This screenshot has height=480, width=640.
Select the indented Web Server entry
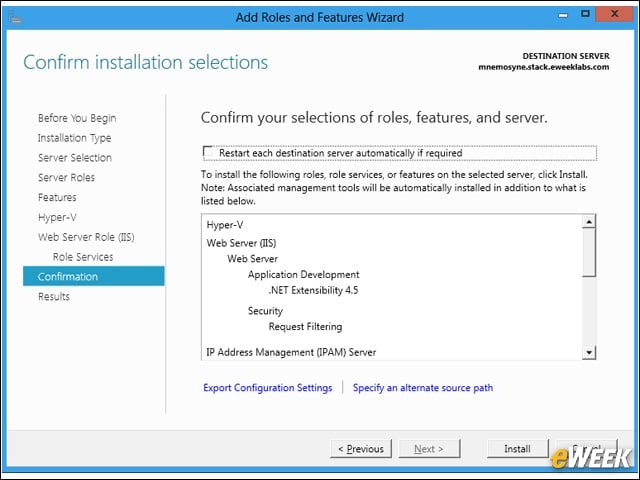point(252,259)
